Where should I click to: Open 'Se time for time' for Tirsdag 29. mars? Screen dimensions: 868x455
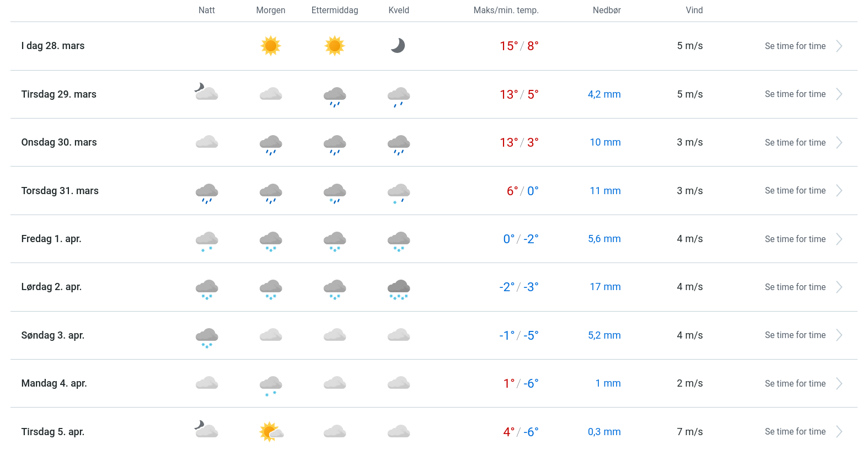pos(795,94)
